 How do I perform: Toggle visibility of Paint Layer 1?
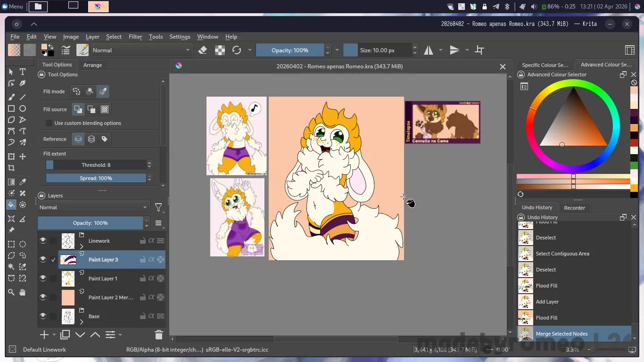click(43, 279)
